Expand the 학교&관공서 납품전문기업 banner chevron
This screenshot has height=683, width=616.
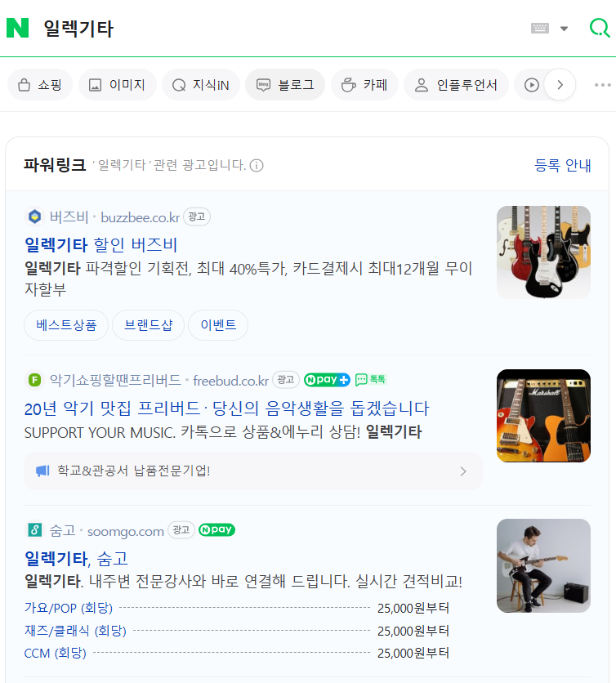(x=463, y=471)
